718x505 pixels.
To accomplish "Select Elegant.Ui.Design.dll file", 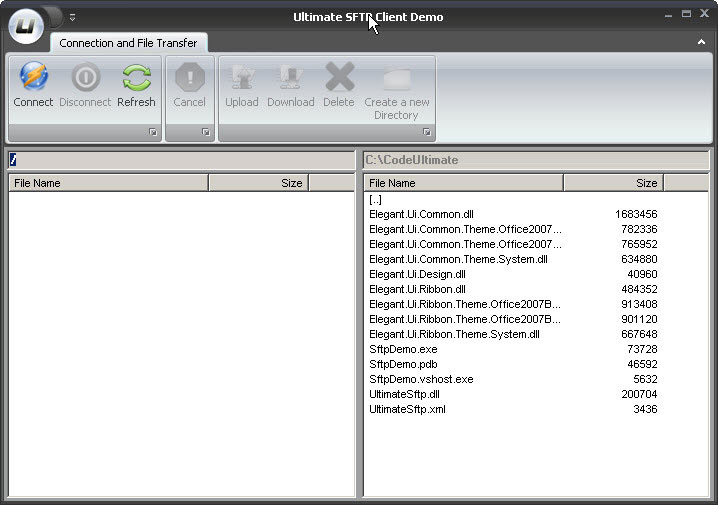I will pos(417,274).
